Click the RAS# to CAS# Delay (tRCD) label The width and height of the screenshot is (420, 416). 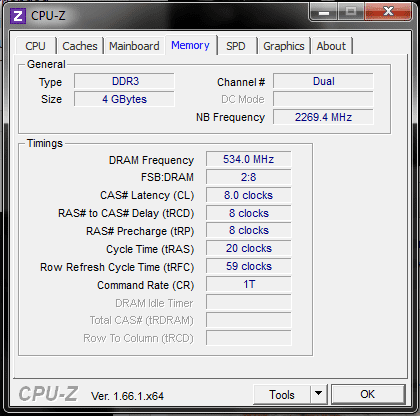click(x=126, y=213)
